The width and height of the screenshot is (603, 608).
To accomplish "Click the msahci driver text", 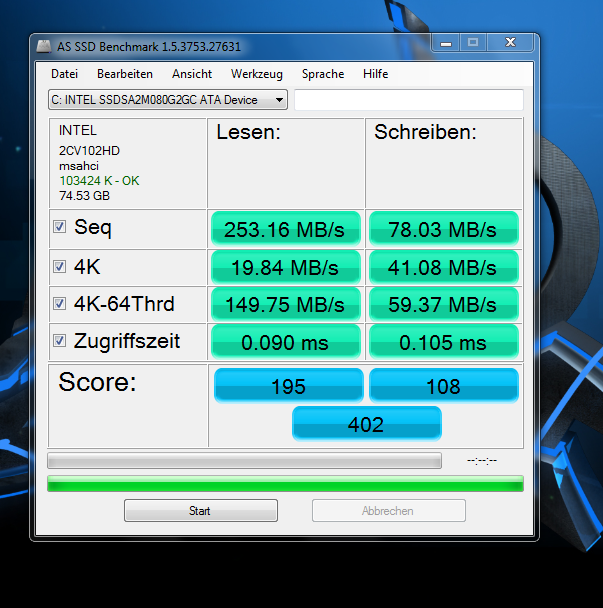I will point(79,166).
